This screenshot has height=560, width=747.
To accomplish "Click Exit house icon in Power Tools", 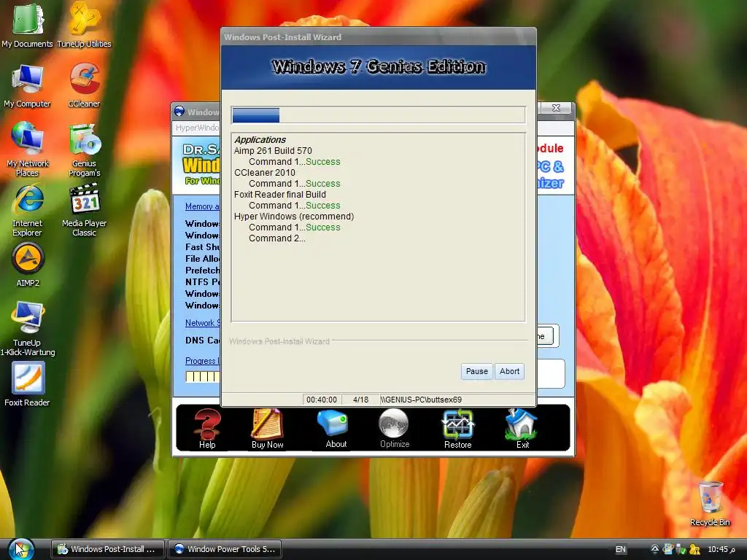I will pyautogui.click(x=522, y=429).
